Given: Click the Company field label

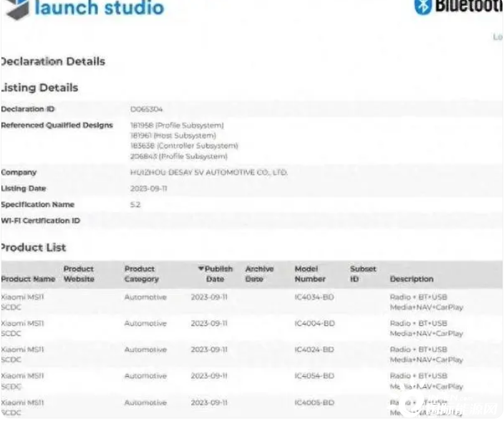Looking at the screenshot, I should 19,173.
